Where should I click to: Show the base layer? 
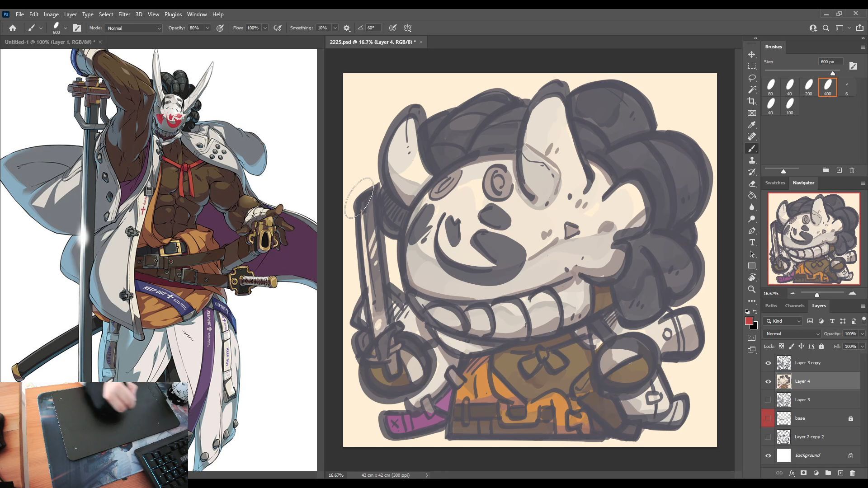tap(768, 418)
